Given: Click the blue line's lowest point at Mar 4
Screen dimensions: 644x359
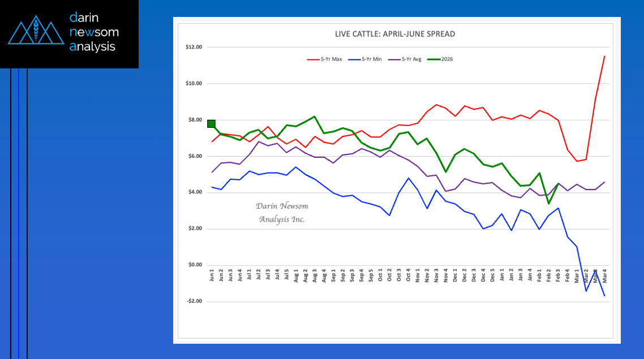Looking at the screenshot, I should point(604,296).
